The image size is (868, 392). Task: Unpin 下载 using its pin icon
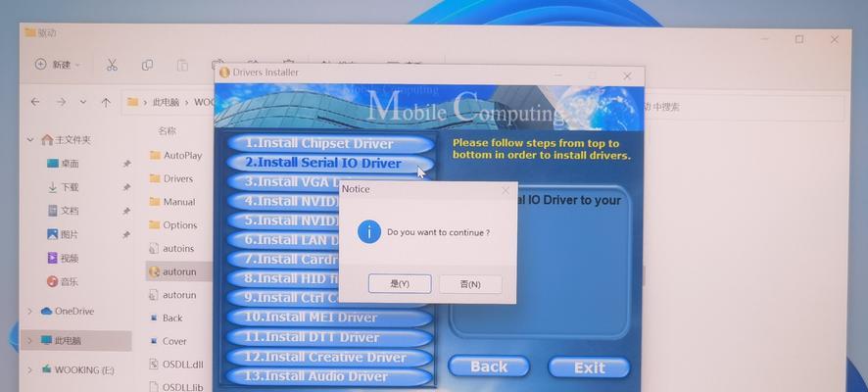coord(126,188)
